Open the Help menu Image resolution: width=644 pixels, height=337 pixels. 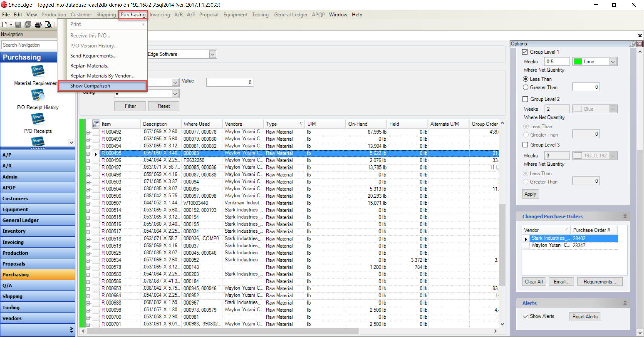[357, 15]
